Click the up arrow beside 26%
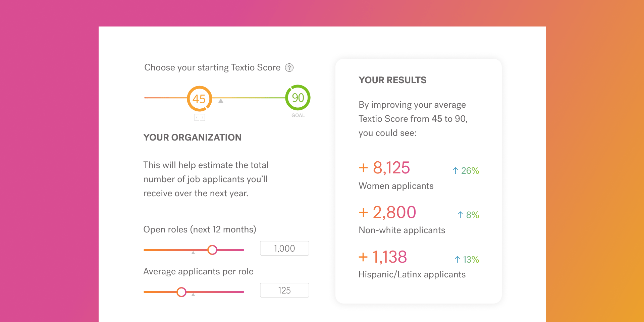This screenshot has width=644, height=322. click(x=455, y=170)
